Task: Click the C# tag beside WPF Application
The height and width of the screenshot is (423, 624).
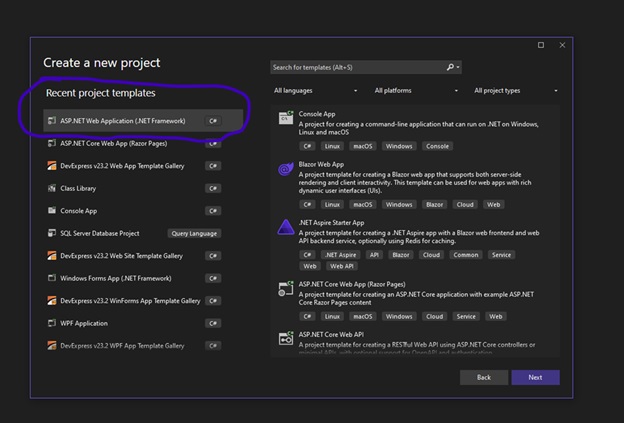Action: [x=213, y=323]
